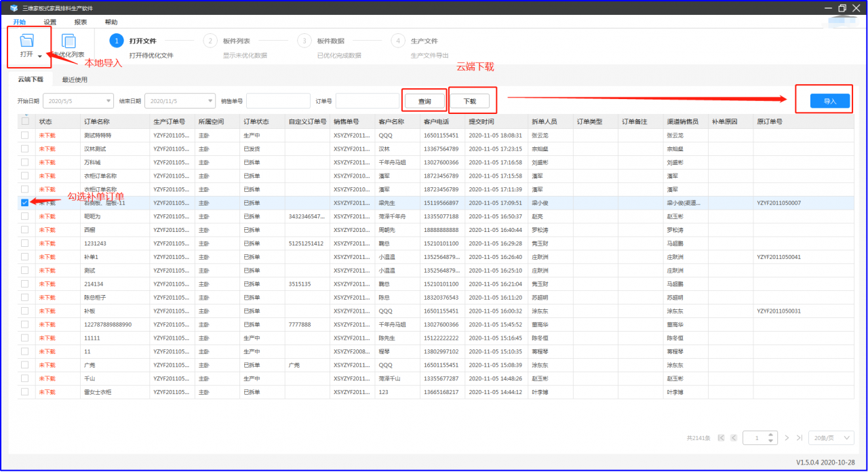Select original order number YZYF2011050031

(x=778, y=311)
